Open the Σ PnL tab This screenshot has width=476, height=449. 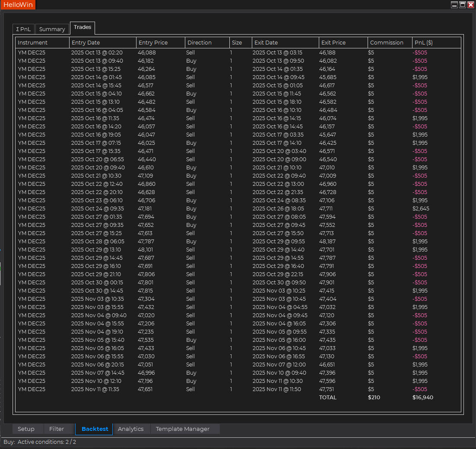coord(23,29)
